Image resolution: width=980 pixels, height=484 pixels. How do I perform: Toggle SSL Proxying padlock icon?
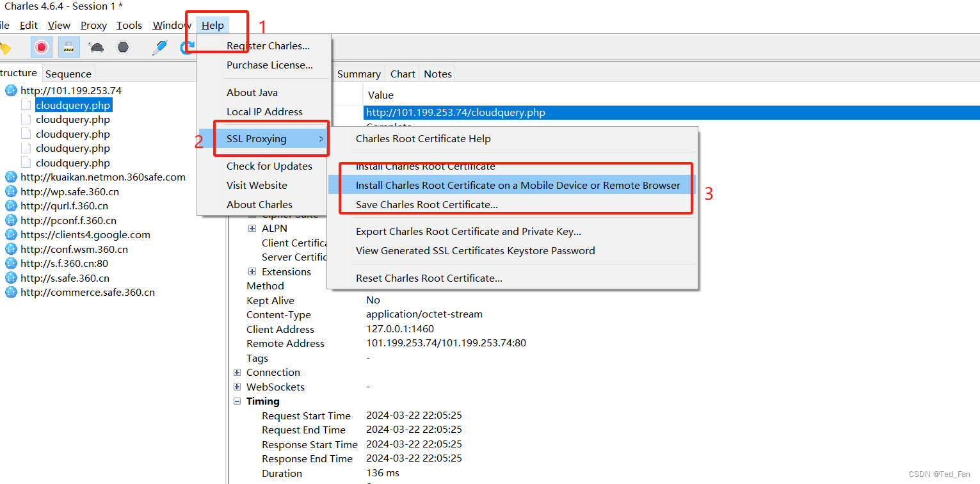[x=69, y=47]
